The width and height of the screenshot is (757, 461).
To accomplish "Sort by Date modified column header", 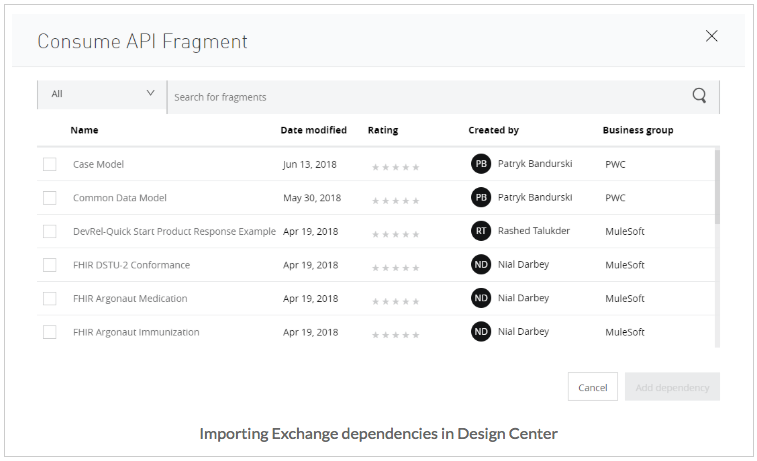I will point(313,130).
